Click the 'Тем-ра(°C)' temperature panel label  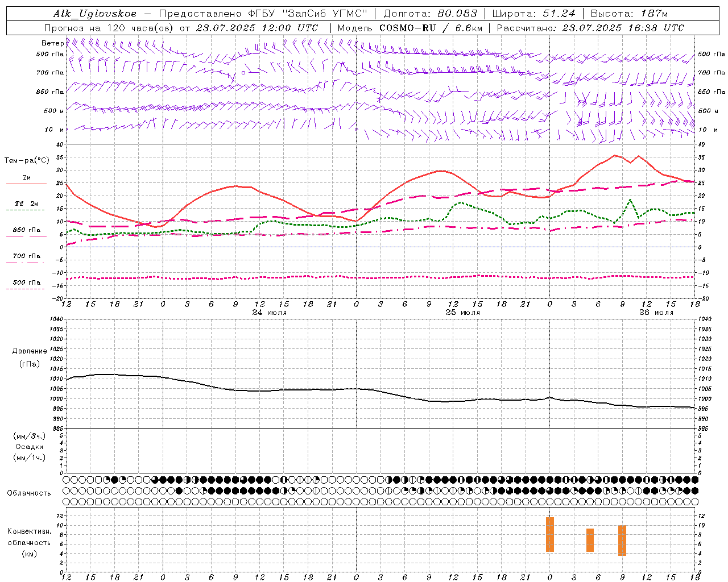(27, 161)
